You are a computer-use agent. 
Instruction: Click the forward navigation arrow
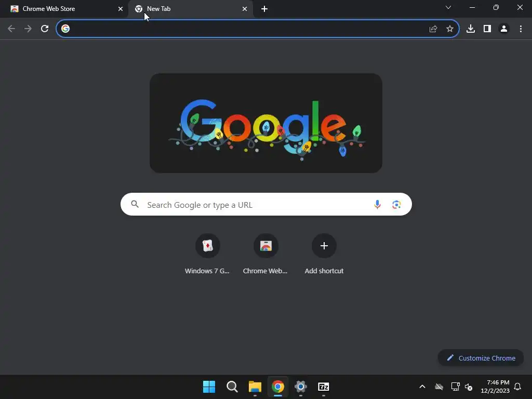tap(28, 29)
